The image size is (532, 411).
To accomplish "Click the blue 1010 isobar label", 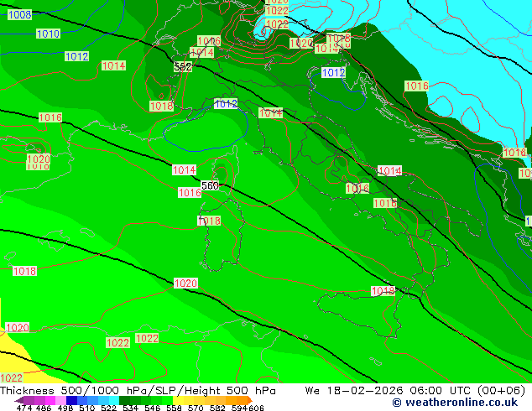I will point(48,34).
